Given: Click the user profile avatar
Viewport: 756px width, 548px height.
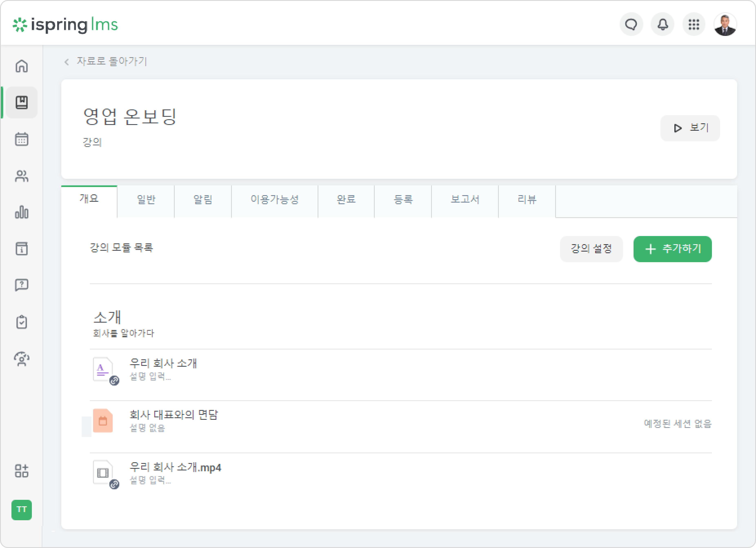Looking at the screenshot, I should (x=725, y=24).
